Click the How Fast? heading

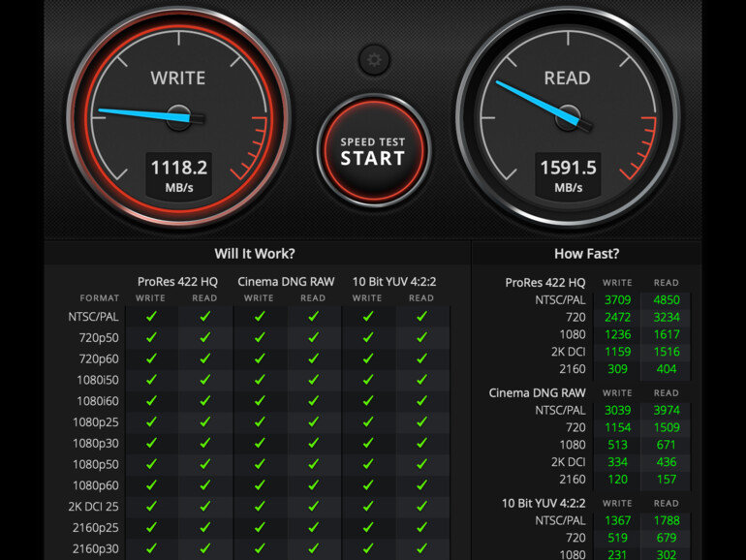[x=586, y=254]
